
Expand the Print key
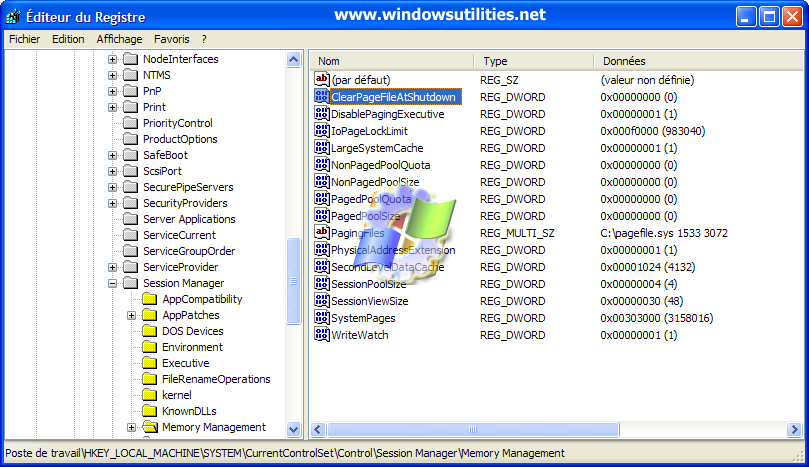(x=112, y=107)
